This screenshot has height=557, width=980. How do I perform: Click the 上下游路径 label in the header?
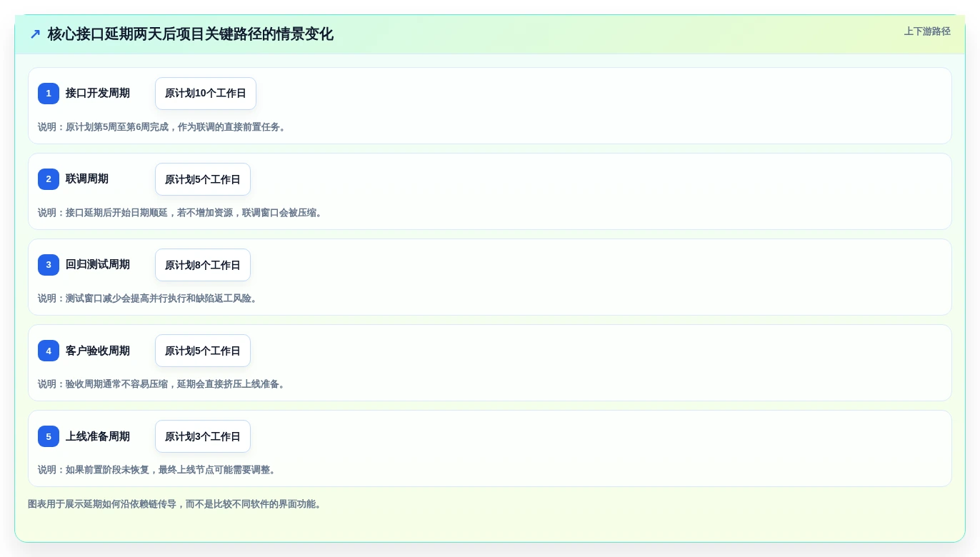tap(927, 31)
